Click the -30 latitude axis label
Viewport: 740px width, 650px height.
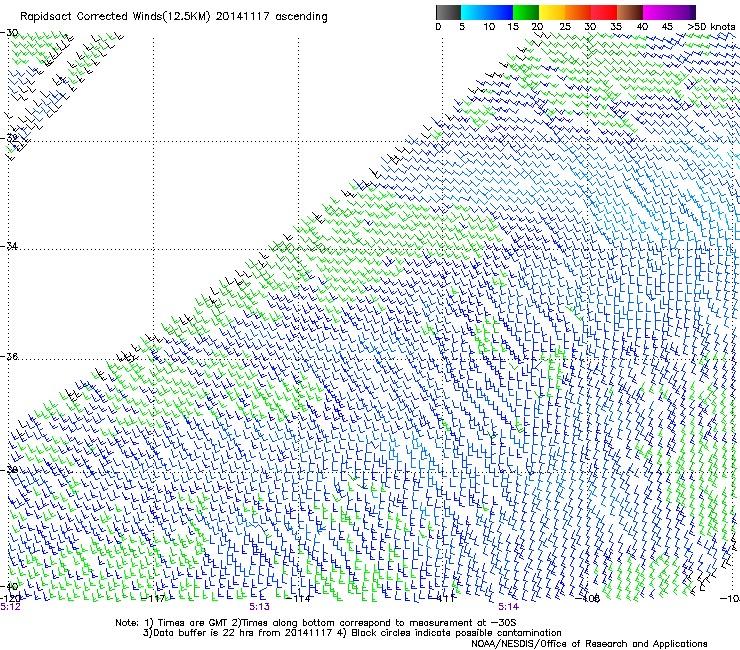pyautogui.click(x=9, y=33)
